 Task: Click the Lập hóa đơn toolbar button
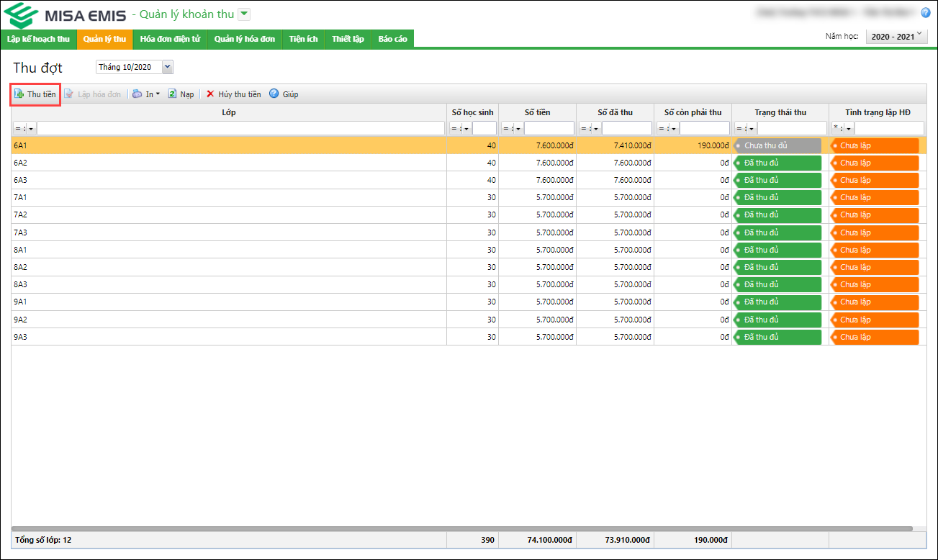point(93,94)
